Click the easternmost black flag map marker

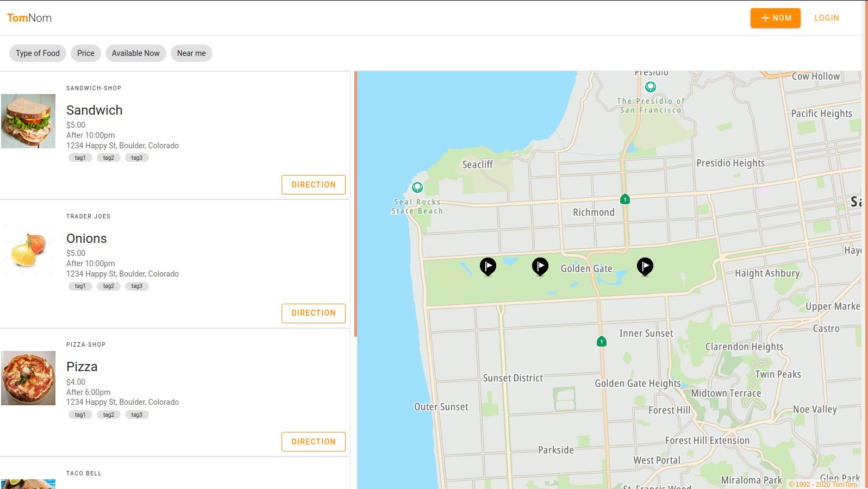pos(645,267)
